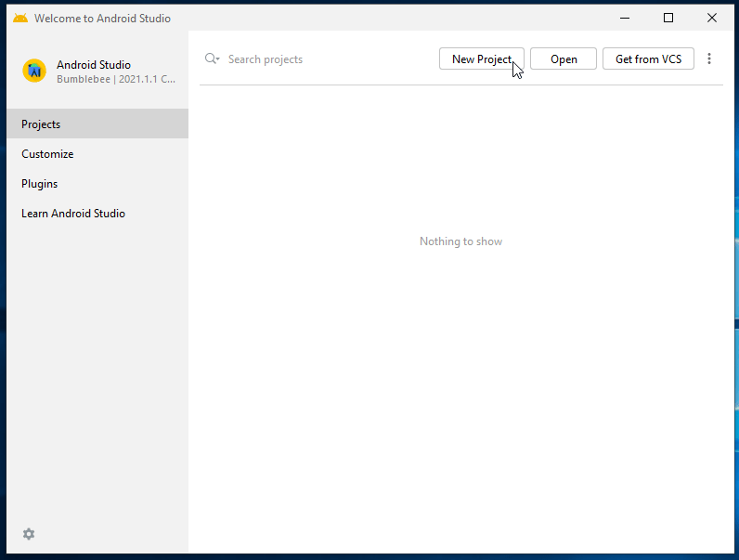Open the Plugins section

tap(97, 183)
